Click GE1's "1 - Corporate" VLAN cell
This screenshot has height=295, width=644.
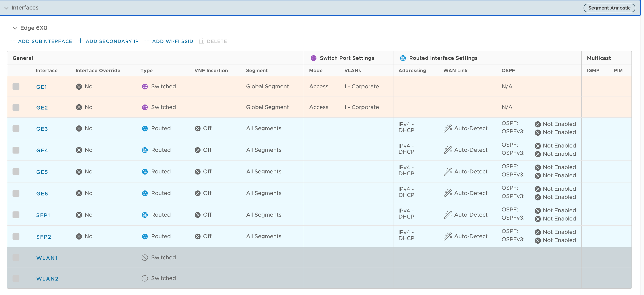361,87
